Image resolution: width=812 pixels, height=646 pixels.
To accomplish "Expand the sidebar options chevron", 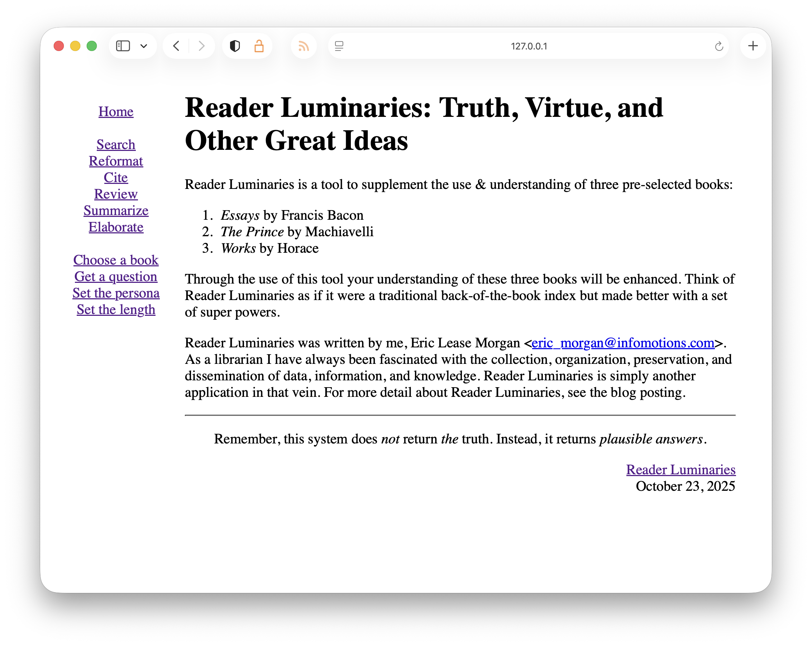I will click(143, 46).
